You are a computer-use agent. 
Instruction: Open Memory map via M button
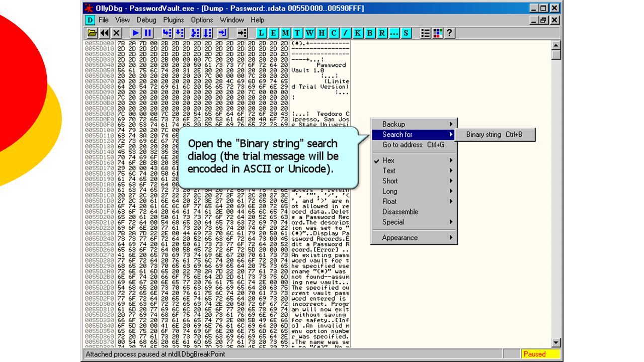pos(285,33)
